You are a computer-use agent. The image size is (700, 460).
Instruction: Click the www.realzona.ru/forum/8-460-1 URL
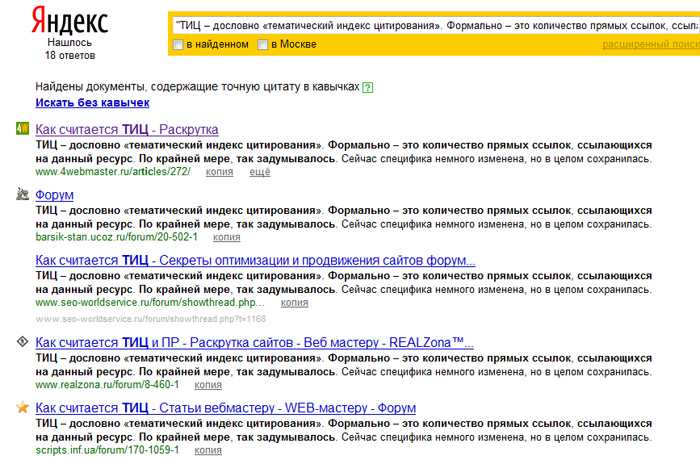(107, 385)
